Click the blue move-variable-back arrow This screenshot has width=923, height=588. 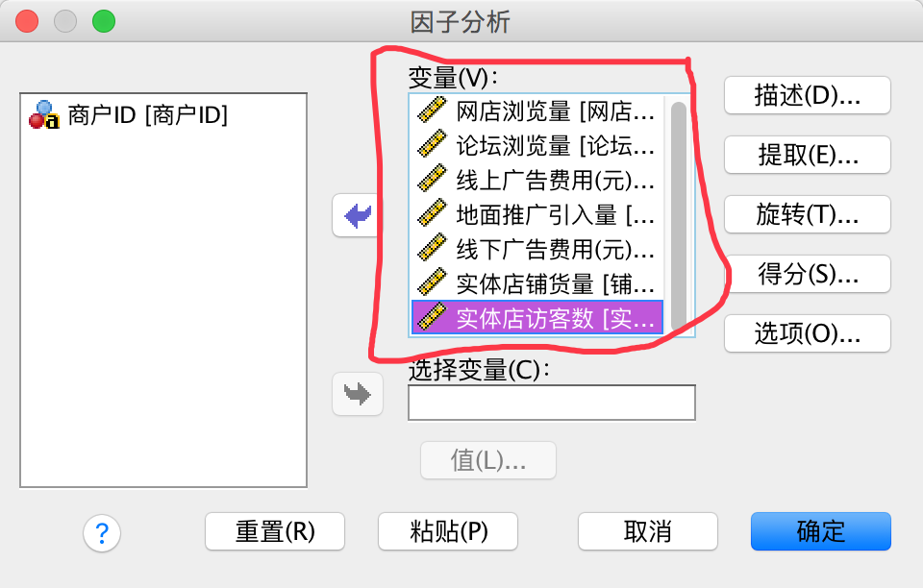point(358,216)
